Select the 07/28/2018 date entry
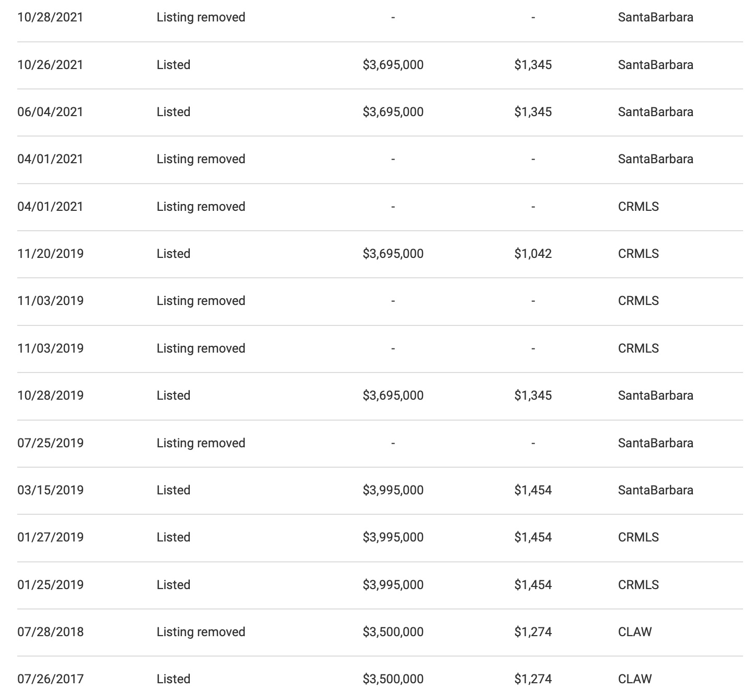Image resolution: width=753 pixels, height=700 pixels. coord(50,632)
